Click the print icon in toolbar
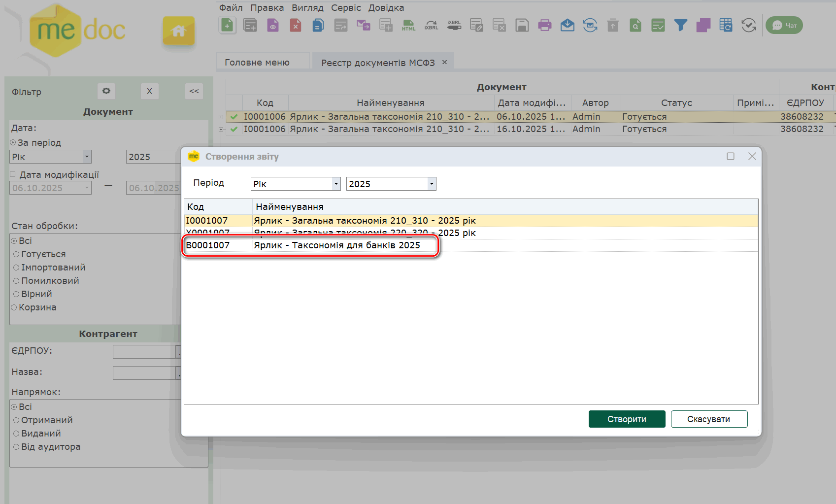 [x=544, y=25]
